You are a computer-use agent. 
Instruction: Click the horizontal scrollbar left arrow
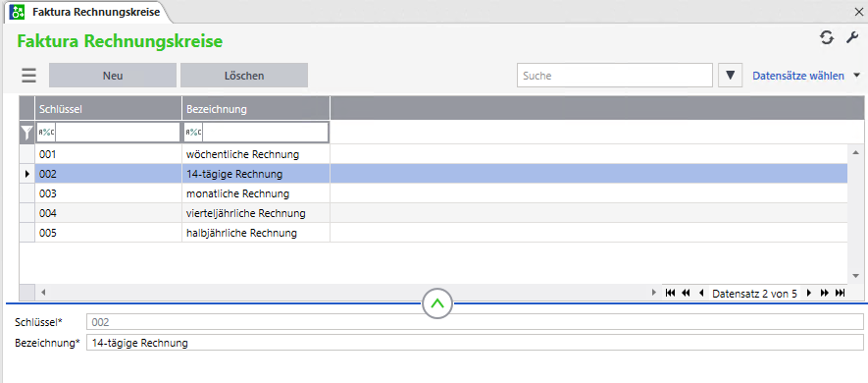pos(42,293)
